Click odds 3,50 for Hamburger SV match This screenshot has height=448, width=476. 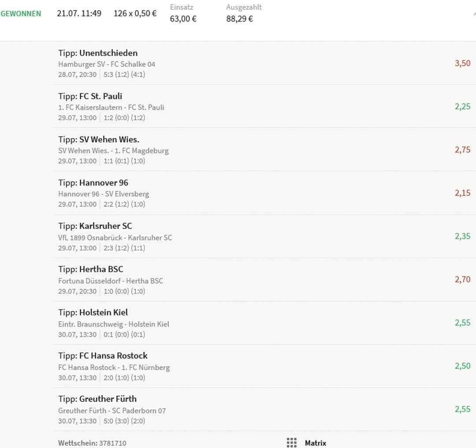(462, 63)
